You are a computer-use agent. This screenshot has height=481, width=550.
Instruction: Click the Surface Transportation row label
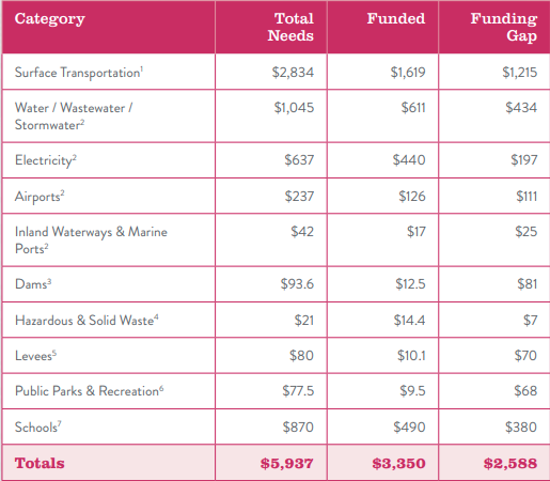[x=79, y=73]
